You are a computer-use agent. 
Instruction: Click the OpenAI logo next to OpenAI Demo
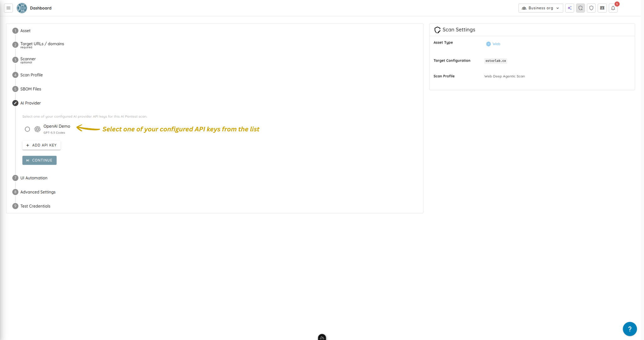[x=37, y=129]
